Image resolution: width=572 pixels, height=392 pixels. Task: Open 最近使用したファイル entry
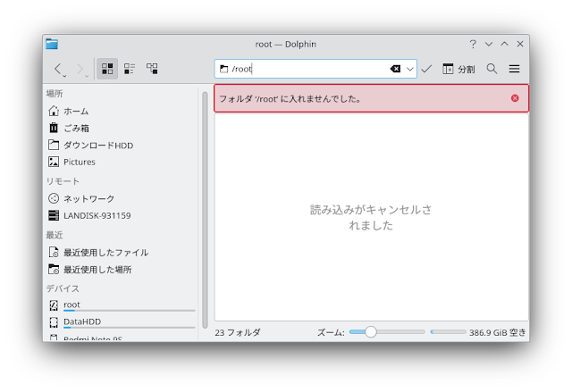(x=122, y=253)
